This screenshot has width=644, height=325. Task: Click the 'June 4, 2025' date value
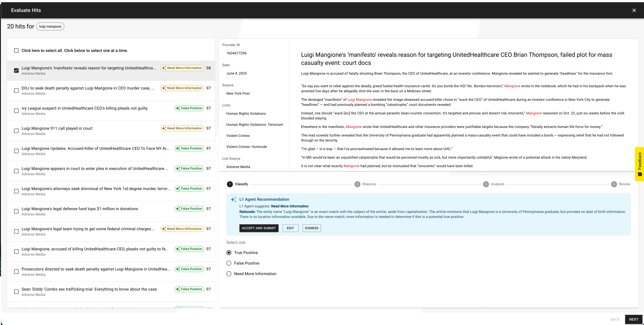click(237, 73)
